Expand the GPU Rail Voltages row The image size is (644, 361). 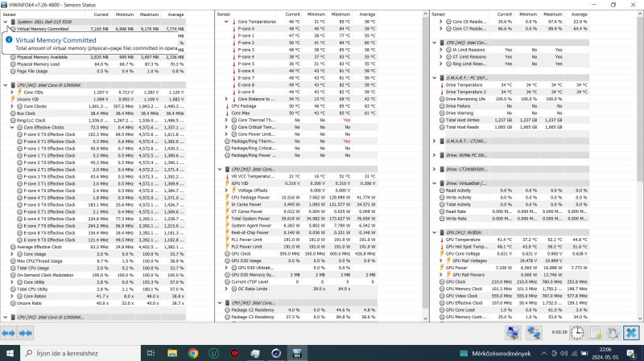pyautogui.click(x=441, y=260)
